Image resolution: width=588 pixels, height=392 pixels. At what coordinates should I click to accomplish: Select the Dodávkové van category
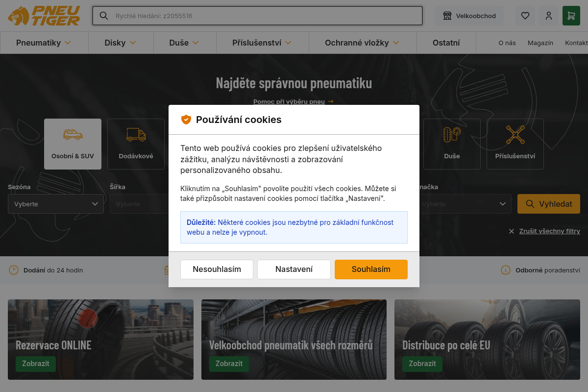pos(136,144)
